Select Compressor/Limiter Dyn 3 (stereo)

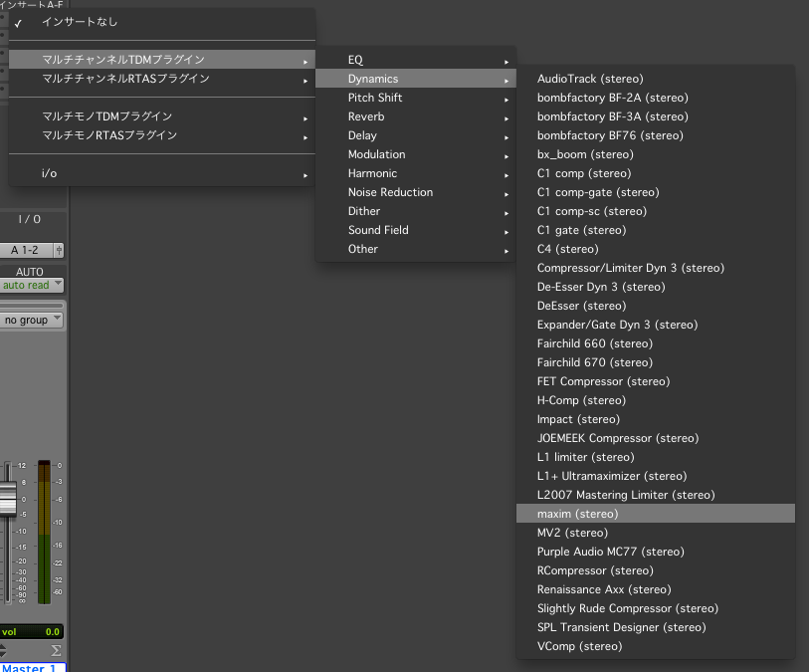click(656, 268)
